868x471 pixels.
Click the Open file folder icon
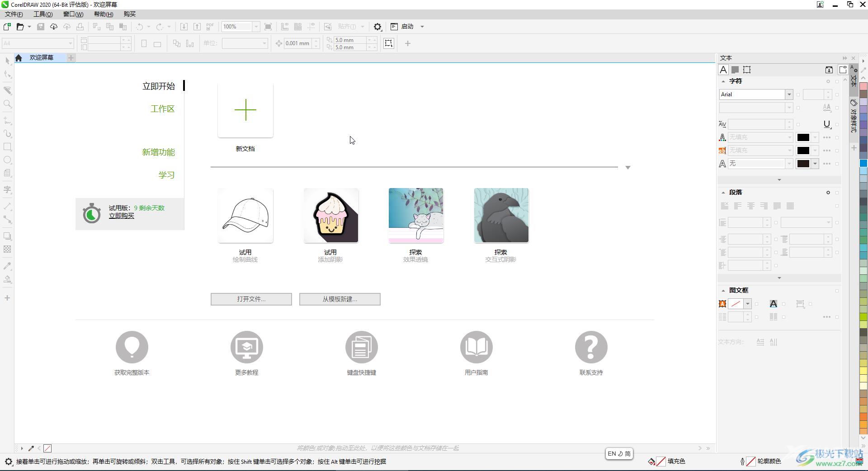[20, 27]
